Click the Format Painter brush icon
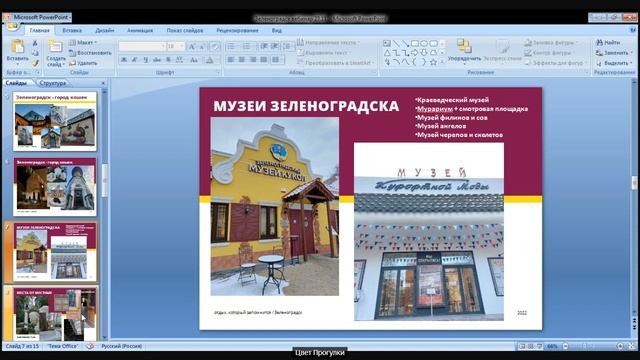 click(35, 63)
